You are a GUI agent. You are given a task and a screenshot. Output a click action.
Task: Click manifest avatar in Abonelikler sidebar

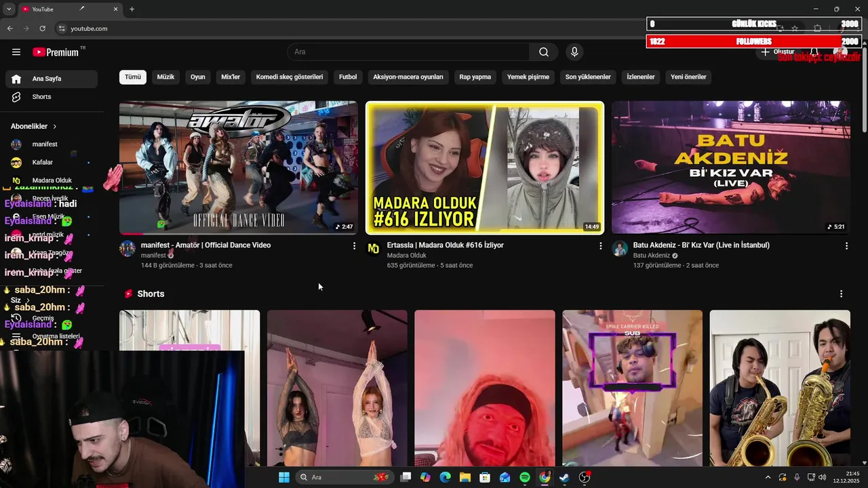pos(16,144)
